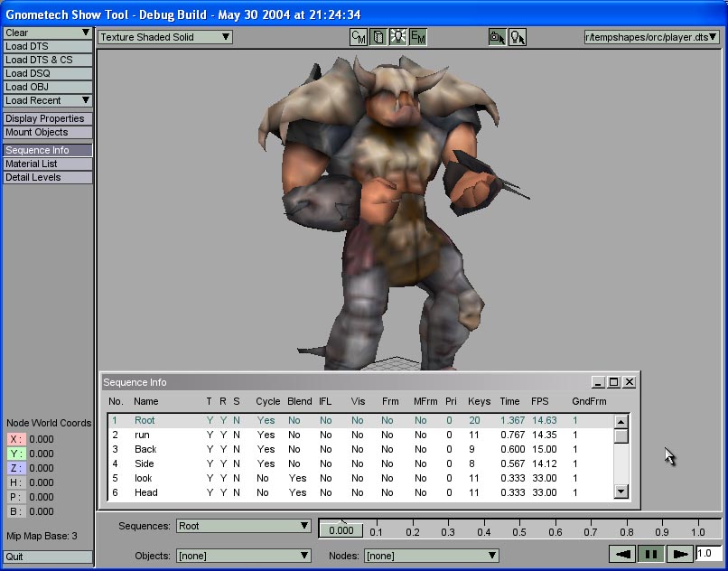This screenshot has width=728, height=571.
Task: Open the Clear dropdown menu
Action: pos(48,33)
